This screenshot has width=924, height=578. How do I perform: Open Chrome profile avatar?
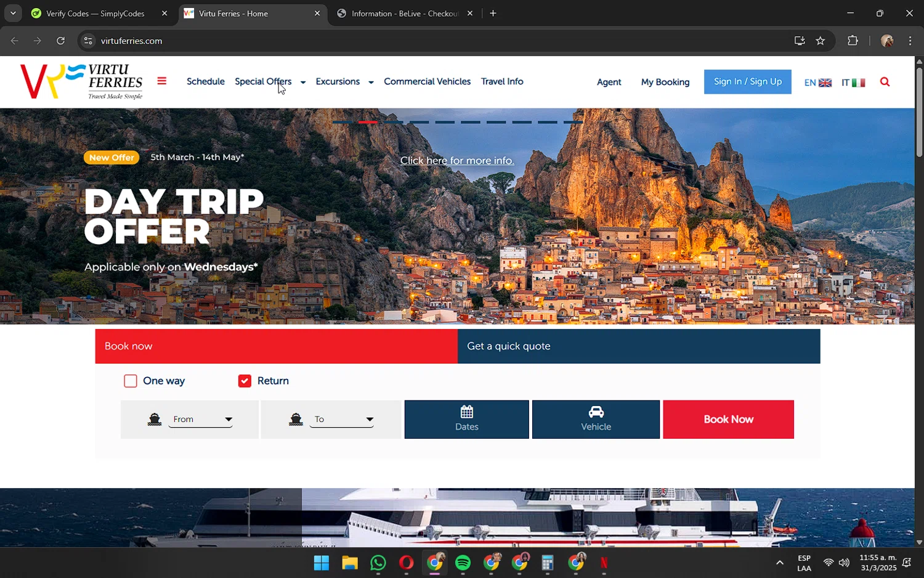(887, 41)
